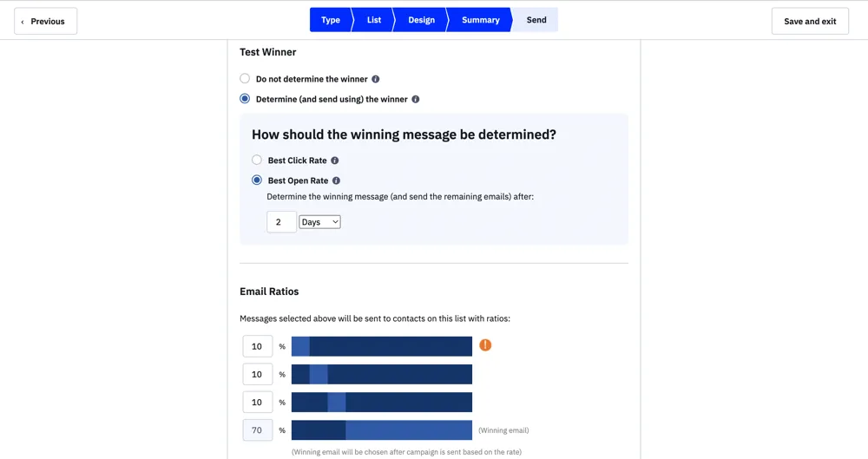This screenshot has height=459, width=868.
Task: Switch to the Design step
Action: 422,20
